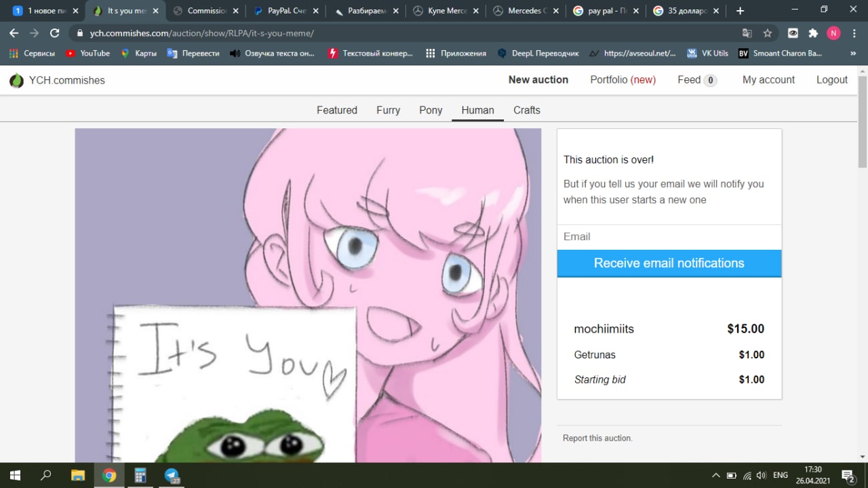
Task: Open Озвучка текста bookmark
Action: (x=272, y=53)
